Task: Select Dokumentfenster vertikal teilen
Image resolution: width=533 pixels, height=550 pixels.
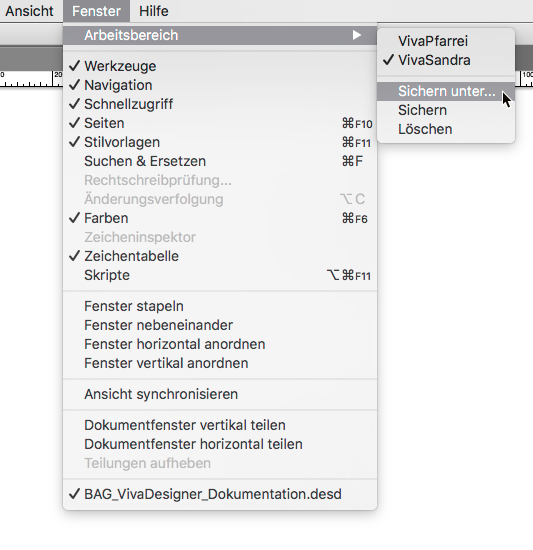Action: pos(220,425)
